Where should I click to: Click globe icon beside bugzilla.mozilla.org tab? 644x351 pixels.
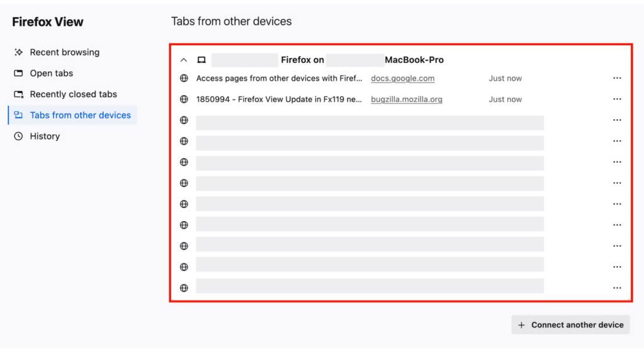point(184,100)
